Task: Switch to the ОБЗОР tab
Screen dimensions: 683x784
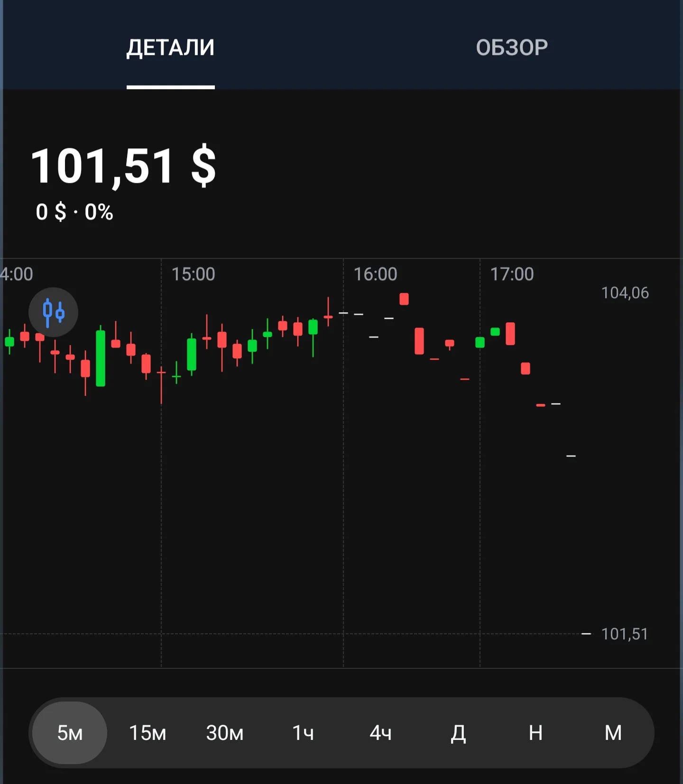Action: click(512, 47)
